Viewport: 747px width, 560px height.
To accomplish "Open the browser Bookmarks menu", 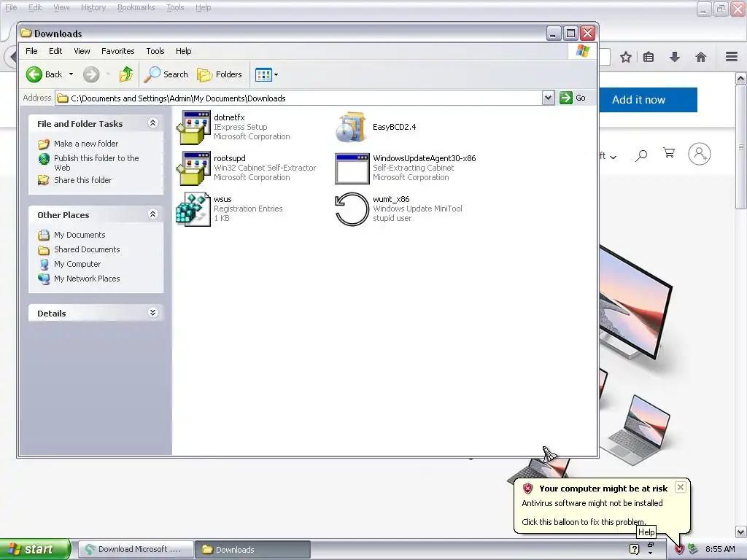I will (x=136, y=7).
